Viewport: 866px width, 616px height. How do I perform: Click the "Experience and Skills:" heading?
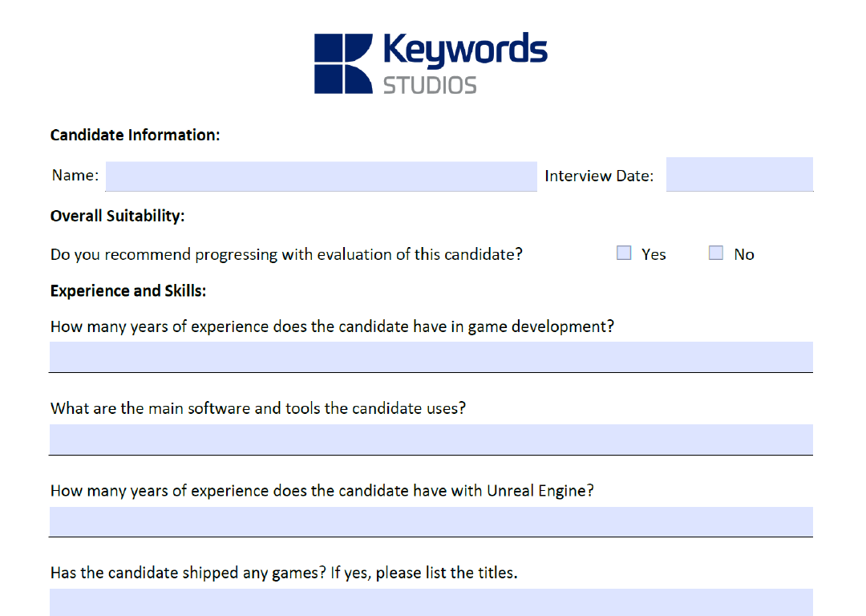pyautogui.click(x=128, y=290)
